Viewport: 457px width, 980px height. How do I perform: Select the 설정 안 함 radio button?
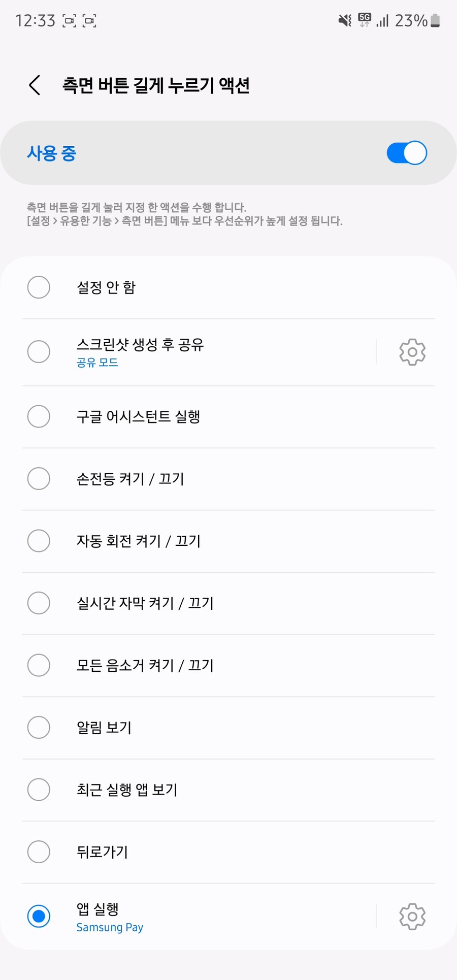click(39, 287)
